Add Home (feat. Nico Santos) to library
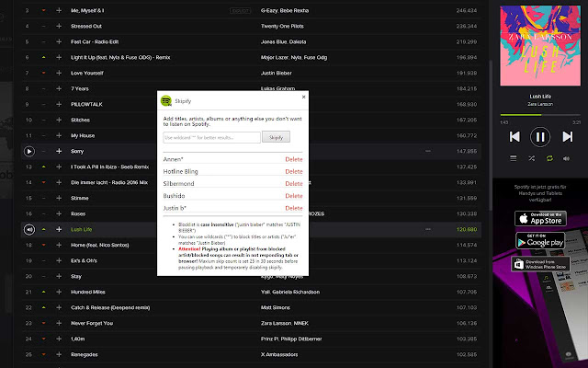 [59, 245]
